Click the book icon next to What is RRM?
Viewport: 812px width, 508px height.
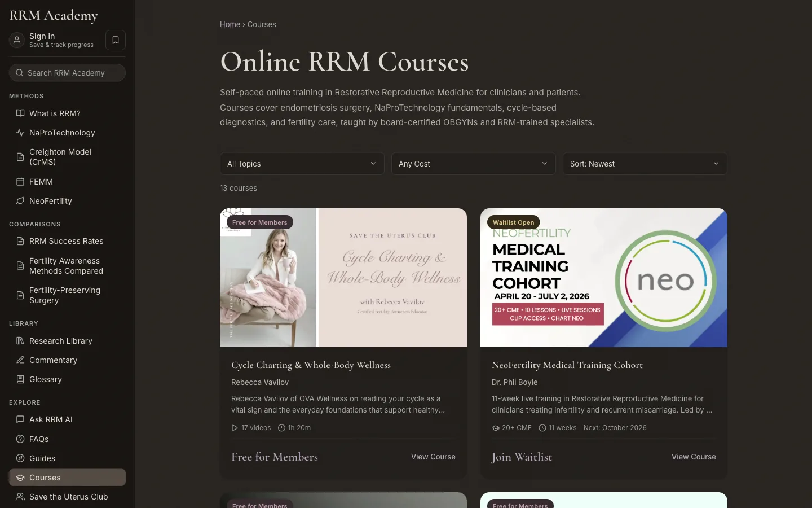[20, 113]
